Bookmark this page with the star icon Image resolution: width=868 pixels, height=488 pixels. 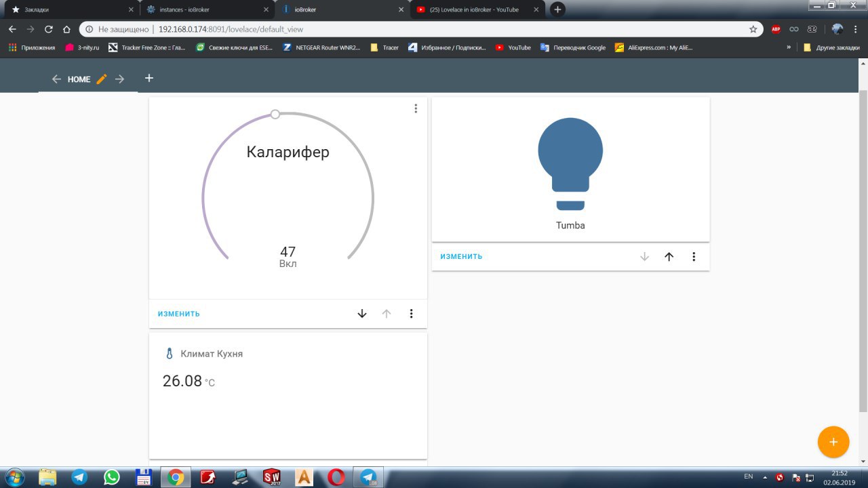click(x=753, y=29)
